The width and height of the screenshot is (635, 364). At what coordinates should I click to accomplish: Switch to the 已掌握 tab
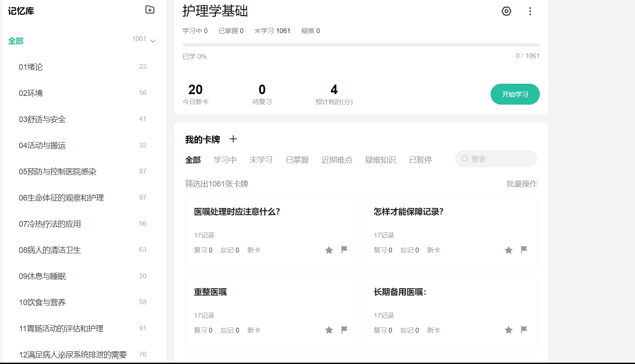pos(297,160)
